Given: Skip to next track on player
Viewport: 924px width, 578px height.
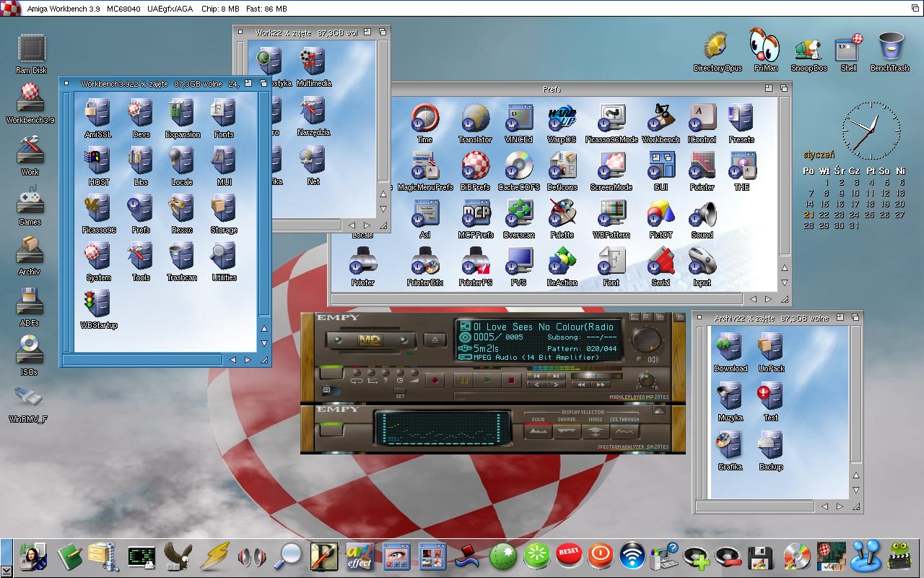Looking at the screenshot, I should (556, 376).
